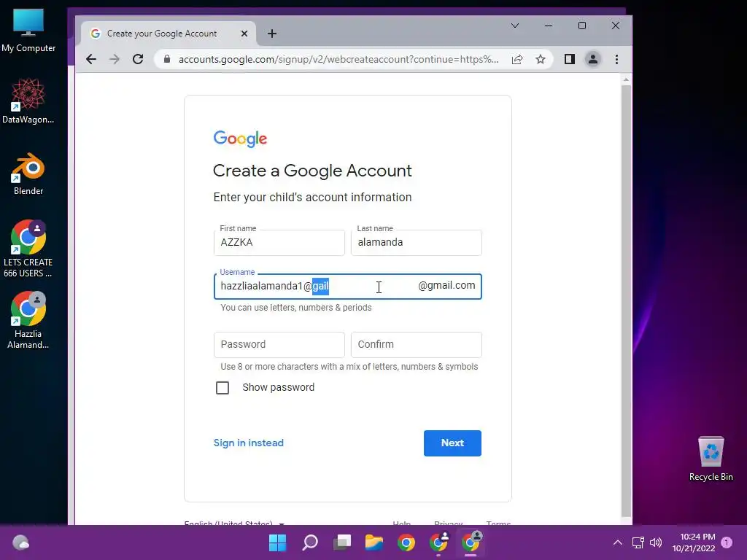This screenshot has height=560, width=747.
Task: Select DataWagon desktop shortcut
Action: pyautogui.click(x=28, y=101)
